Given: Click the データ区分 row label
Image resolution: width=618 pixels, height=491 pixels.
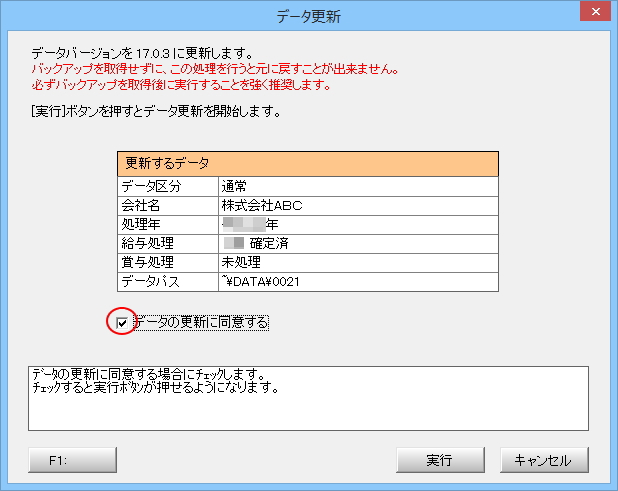Looking at the screenshot, I should click(x=167, y=187).
